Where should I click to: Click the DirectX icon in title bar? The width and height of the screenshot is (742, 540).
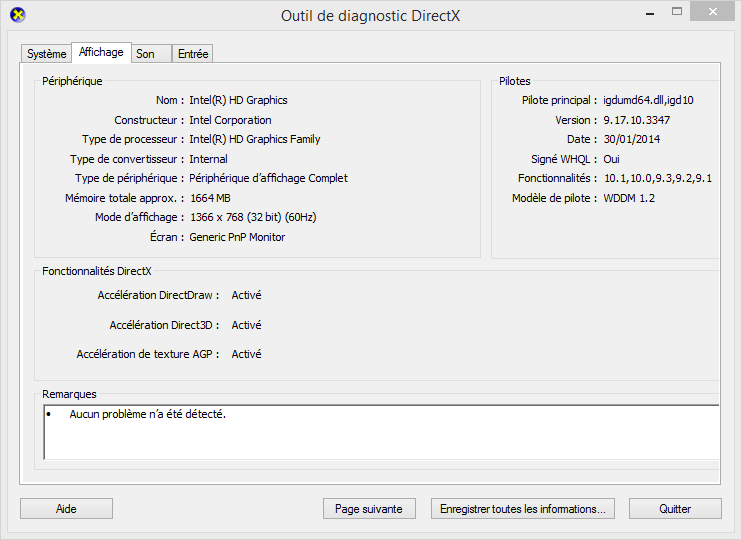pyautogui.click(x=18, y=15)
